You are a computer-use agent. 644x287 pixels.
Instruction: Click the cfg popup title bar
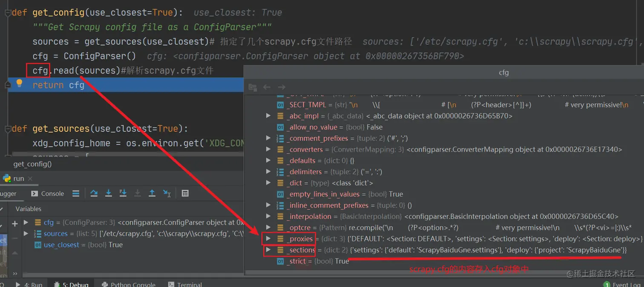click(444, 72)
